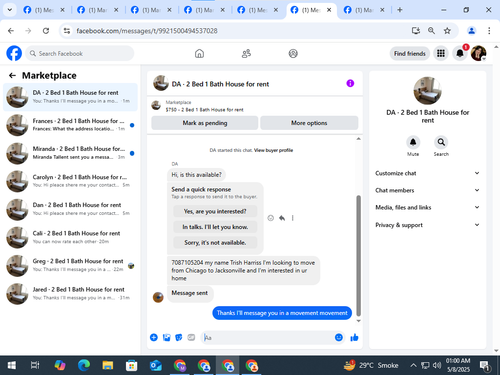Image resolution: width=500 pixels, height=375 pixels.
Task: Open Outlook from the taskbar
Action: pos(156,365)
